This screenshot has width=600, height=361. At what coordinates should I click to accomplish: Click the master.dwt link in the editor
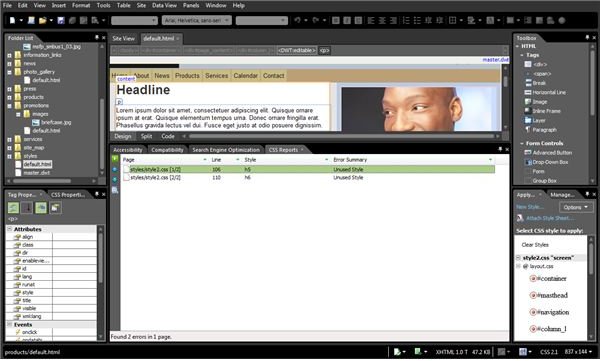(x=496, y=60)
